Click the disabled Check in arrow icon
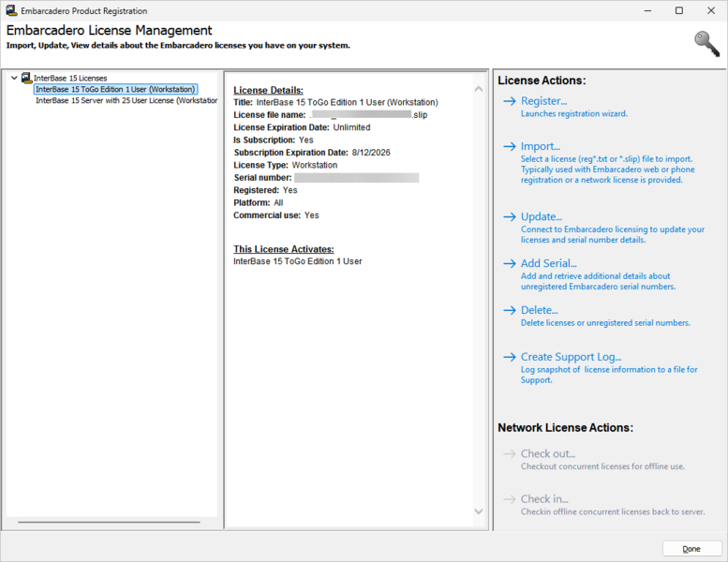The height and width of the screenshot is (562, 728). [x=510, y=499]
